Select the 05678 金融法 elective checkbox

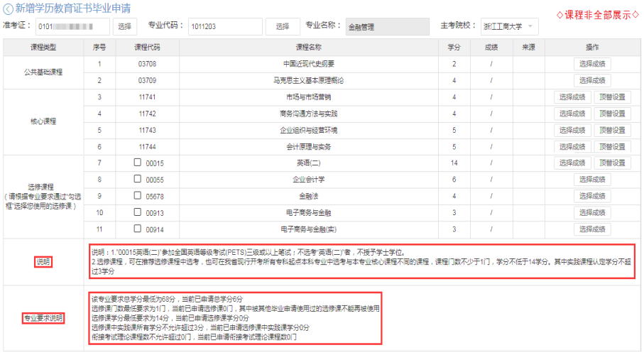138,195
